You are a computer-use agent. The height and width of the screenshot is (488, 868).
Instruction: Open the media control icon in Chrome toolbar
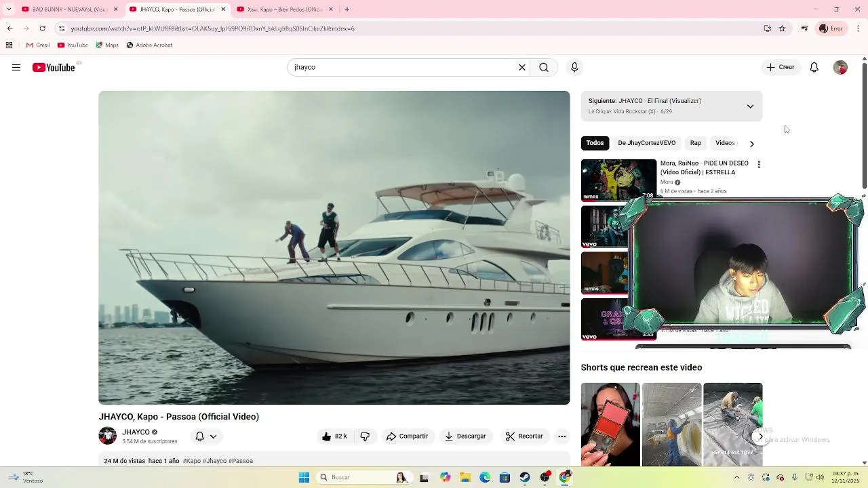click(x=804, y=28)
